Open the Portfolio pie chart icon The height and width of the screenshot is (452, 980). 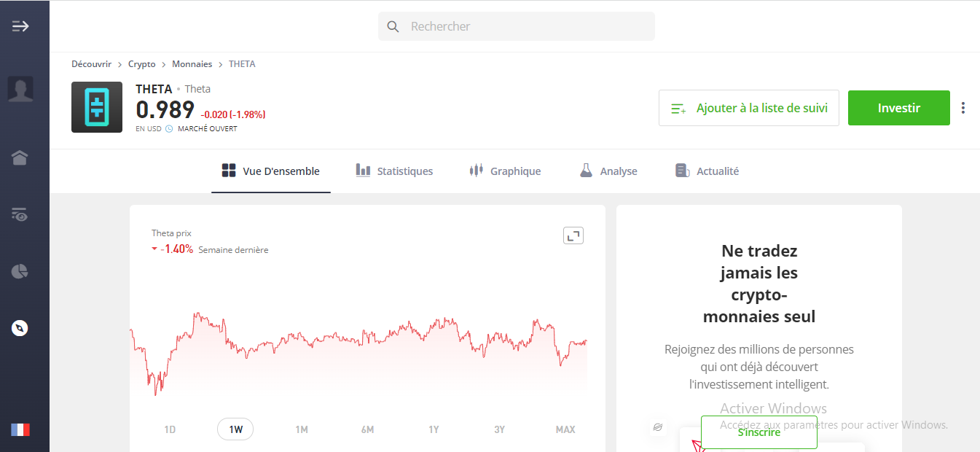click(x=20, y=272)
